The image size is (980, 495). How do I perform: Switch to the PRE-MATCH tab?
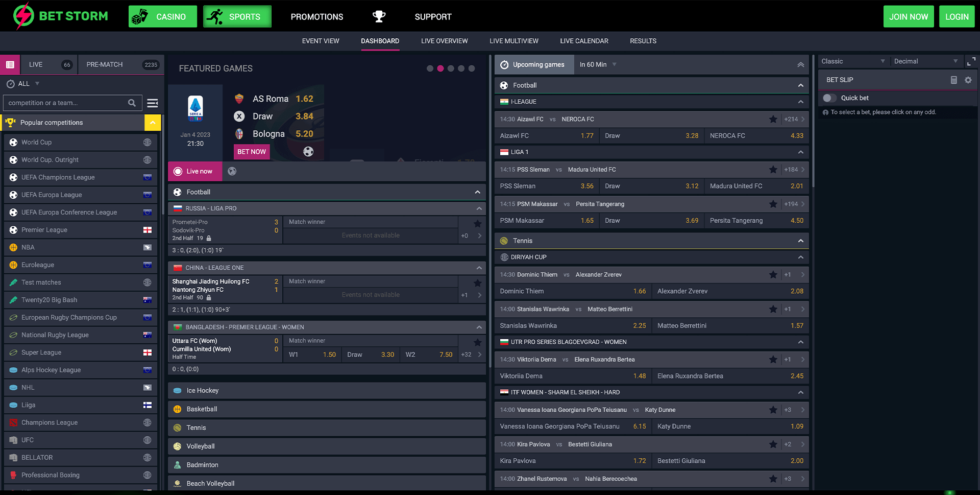click(121, 65)
